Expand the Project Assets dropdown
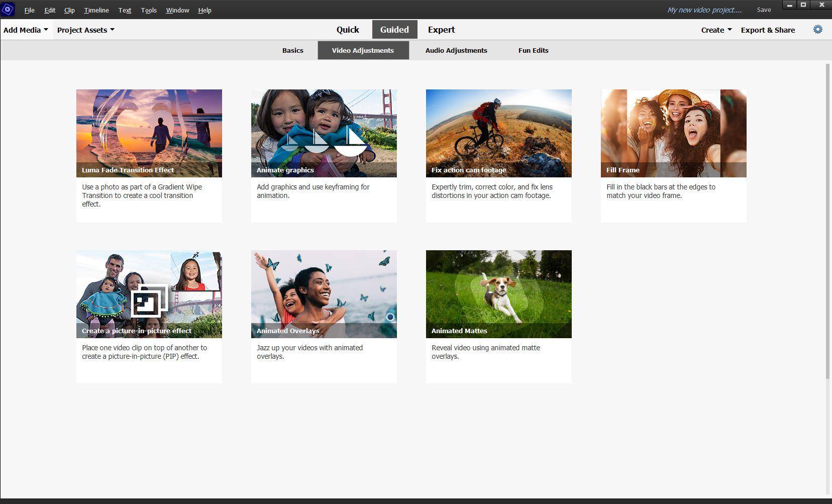Screen dimensions: 832x504 [85, 30]
